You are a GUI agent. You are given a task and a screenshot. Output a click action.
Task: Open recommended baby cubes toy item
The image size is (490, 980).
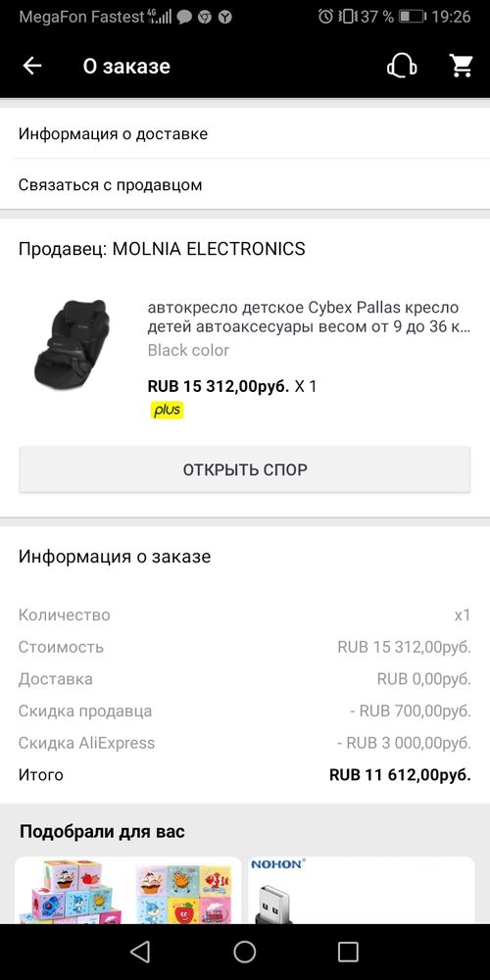coord(127,890)
